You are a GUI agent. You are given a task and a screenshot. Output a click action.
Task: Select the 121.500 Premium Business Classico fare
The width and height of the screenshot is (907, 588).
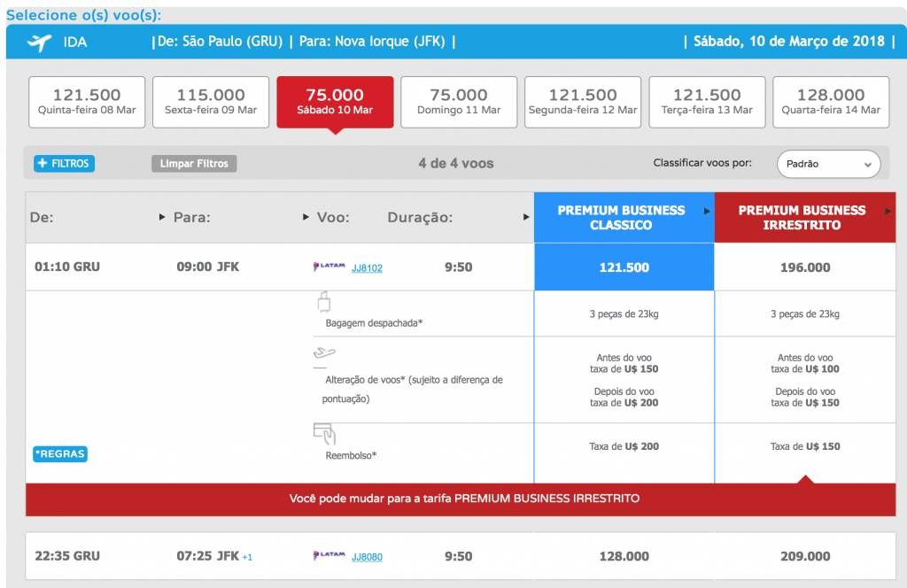click(624, 267)
